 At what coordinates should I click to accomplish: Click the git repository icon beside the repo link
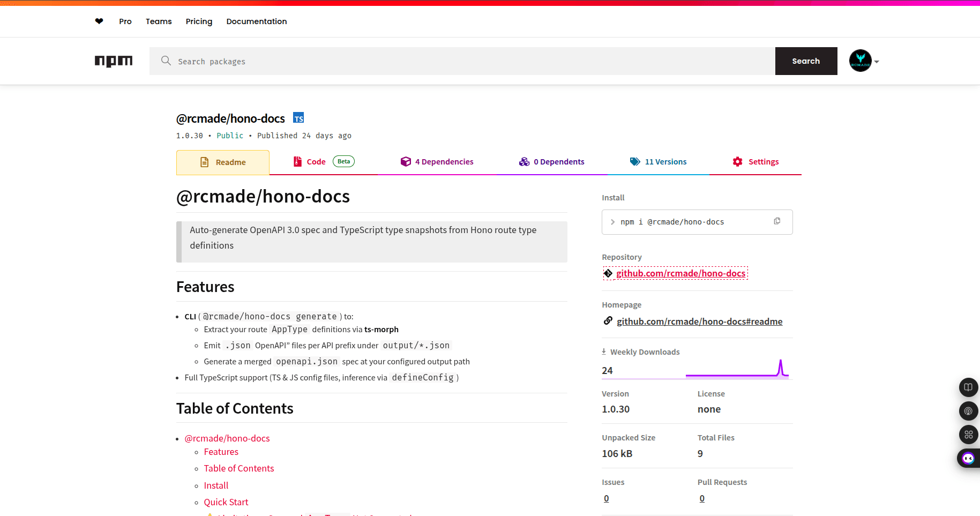click(608, 273)
